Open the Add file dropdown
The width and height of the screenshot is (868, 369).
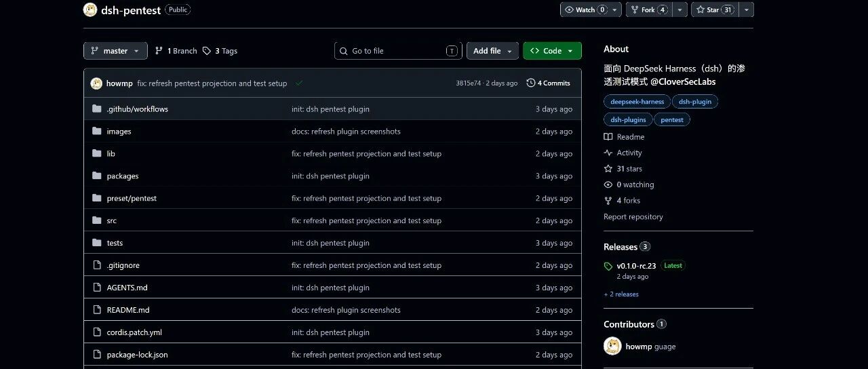point(492,51)
